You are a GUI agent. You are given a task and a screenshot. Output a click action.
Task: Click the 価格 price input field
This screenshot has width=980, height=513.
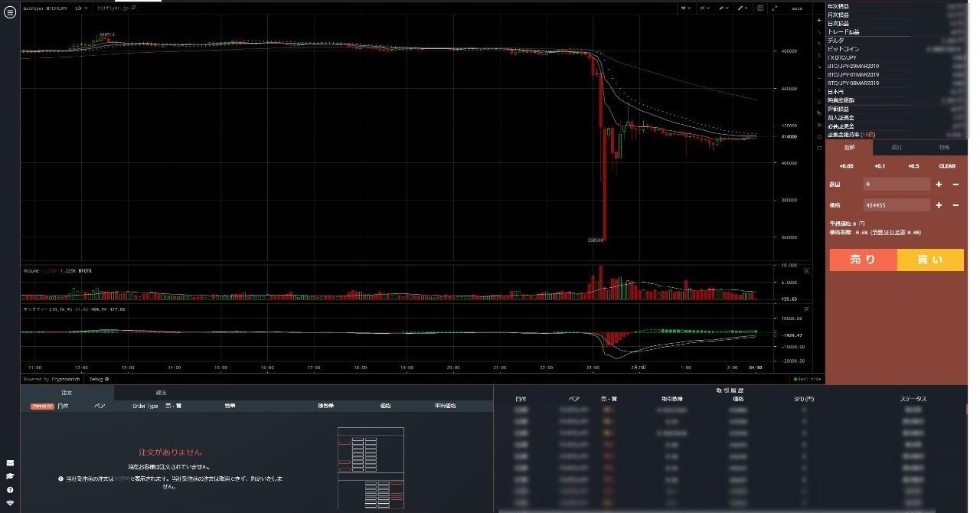896,204
